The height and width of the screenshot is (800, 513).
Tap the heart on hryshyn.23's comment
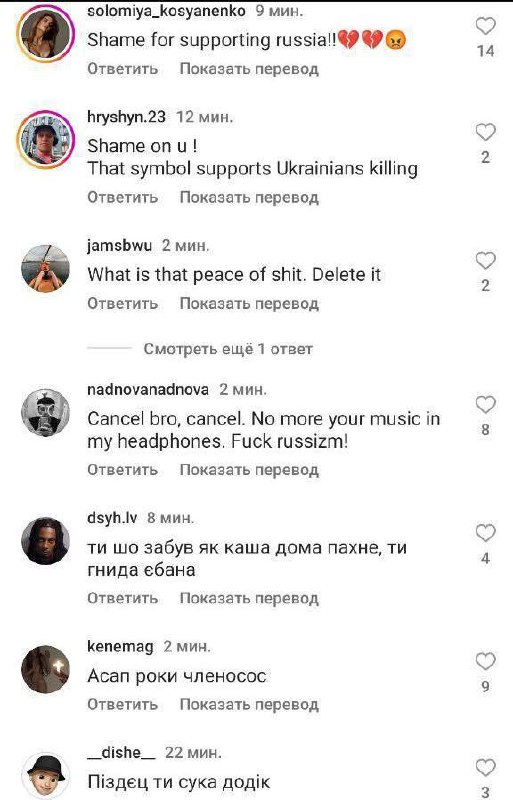pyautogui.click(x=485, y=132)
